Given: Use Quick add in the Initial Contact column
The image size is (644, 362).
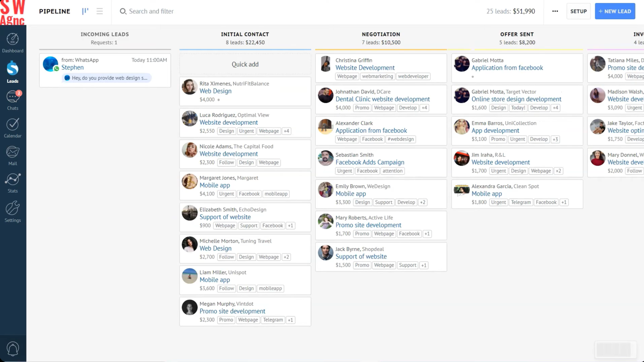Looking at the screenshot, I should (x=245, y=64).
